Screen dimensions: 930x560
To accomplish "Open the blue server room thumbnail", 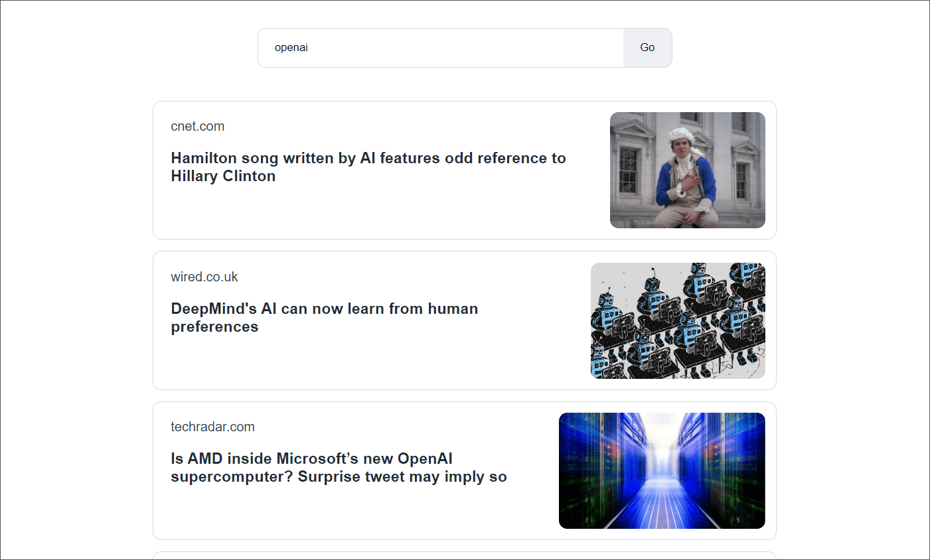I will pos(662,471).
